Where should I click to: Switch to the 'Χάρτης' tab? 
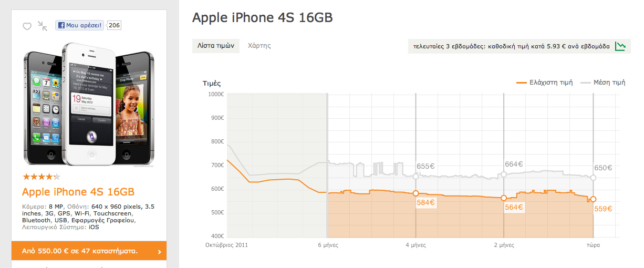tap(259, 46)
